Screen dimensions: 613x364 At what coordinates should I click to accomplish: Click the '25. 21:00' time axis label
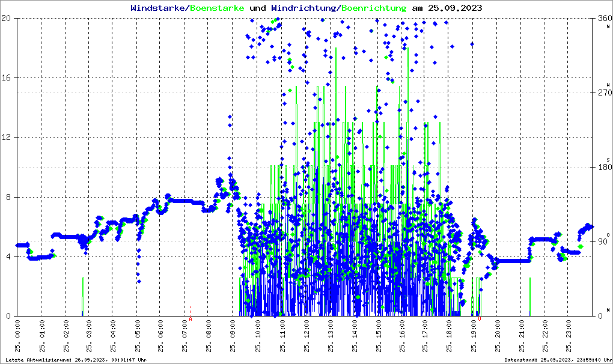click(522, 336)
